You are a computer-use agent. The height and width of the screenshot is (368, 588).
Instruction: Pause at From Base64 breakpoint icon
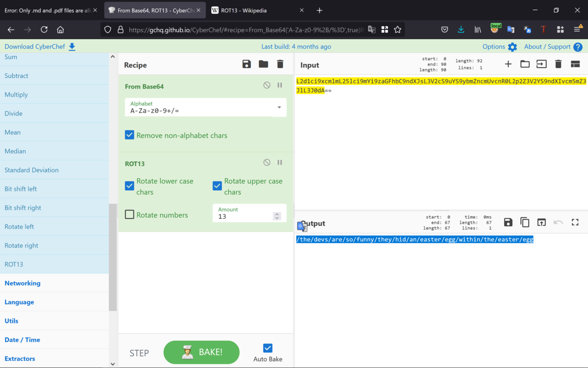click(x=280, y=85)
